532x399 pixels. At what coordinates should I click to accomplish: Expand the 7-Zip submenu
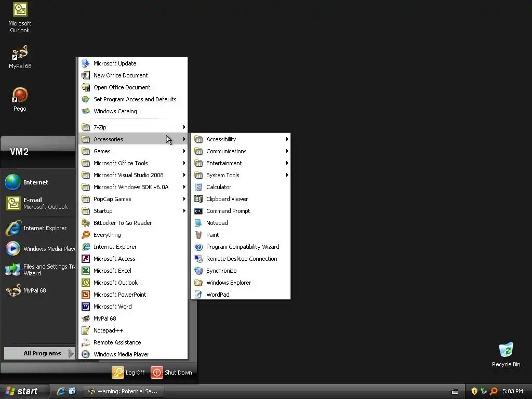coord(133,127)
